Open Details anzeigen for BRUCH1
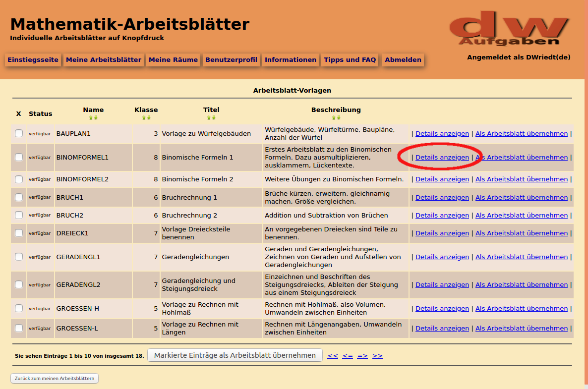 point(442,198)
